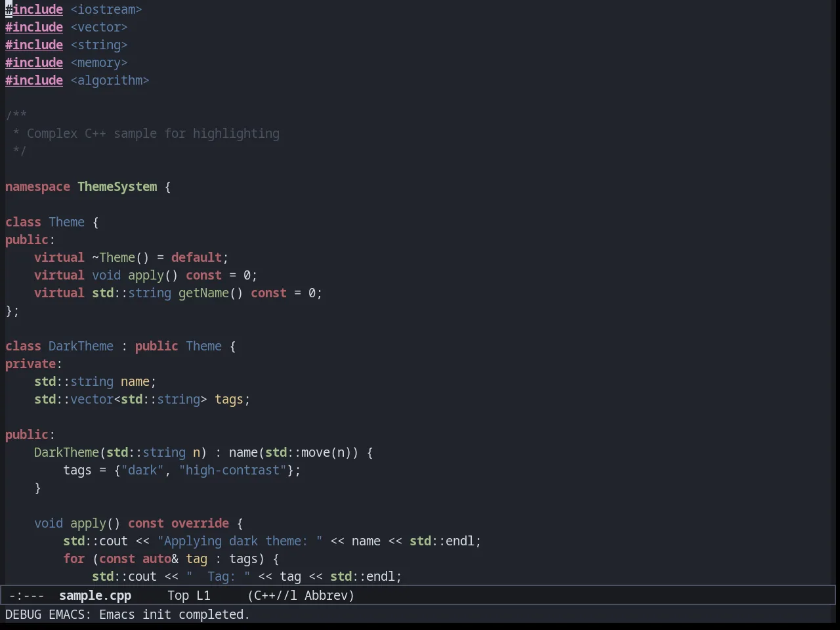This screenshot has height=630, width=840.
Task: Click the buffer name sample.cpp in mode line
Action: pyautogui.click(x=95, y=596)
